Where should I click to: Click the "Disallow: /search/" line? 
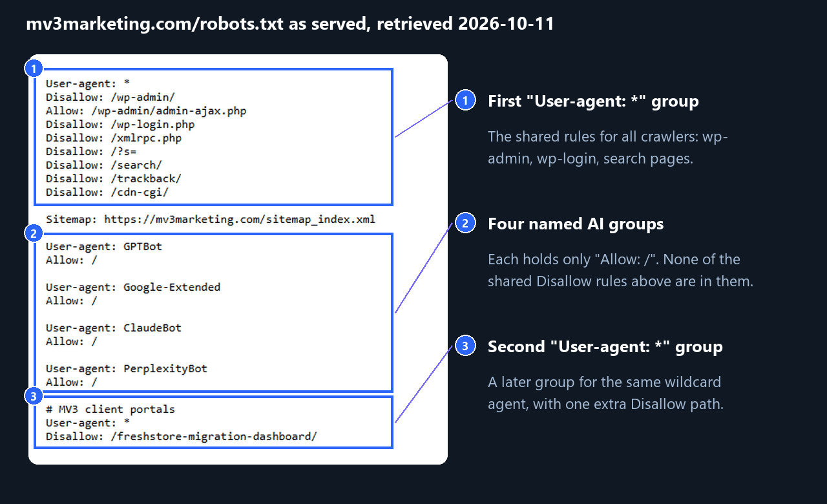(104, 165)
